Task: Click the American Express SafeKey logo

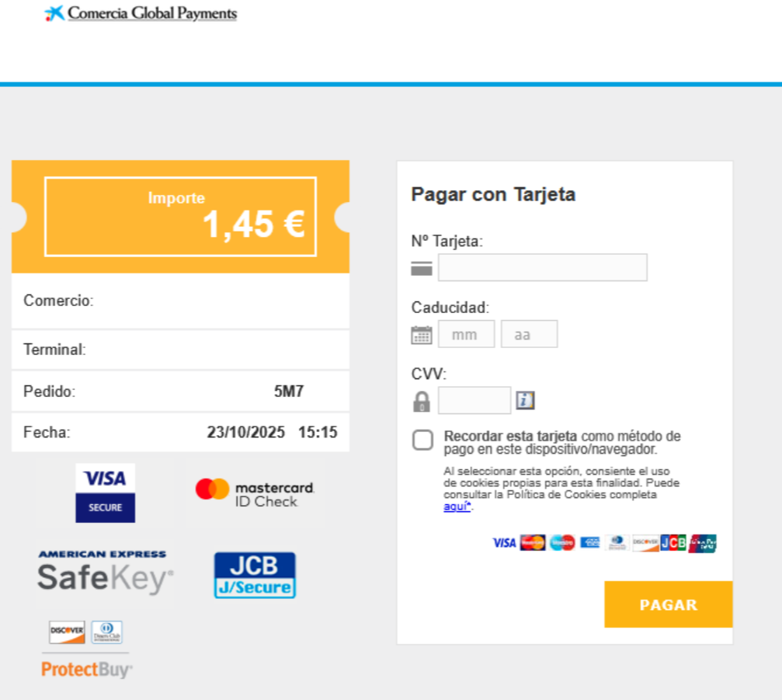Action: point(104,572)
